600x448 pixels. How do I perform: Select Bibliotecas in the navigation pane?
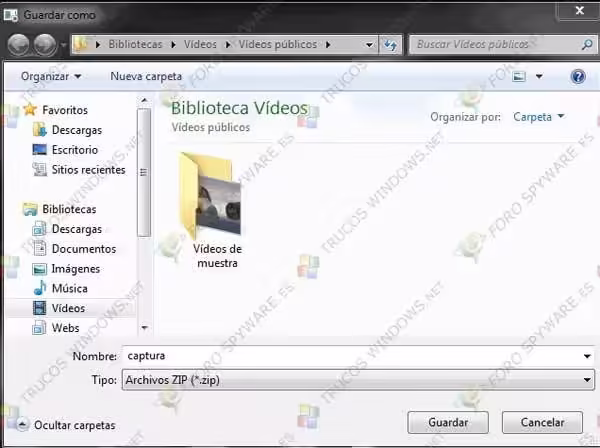click(x=69, y=209)
